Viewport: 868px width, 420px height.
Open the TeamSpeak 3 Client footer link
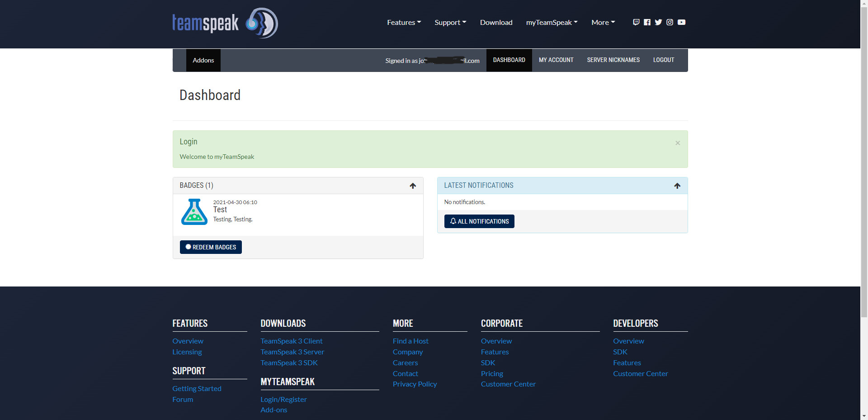pyautogui.click(x=291, y=341)
